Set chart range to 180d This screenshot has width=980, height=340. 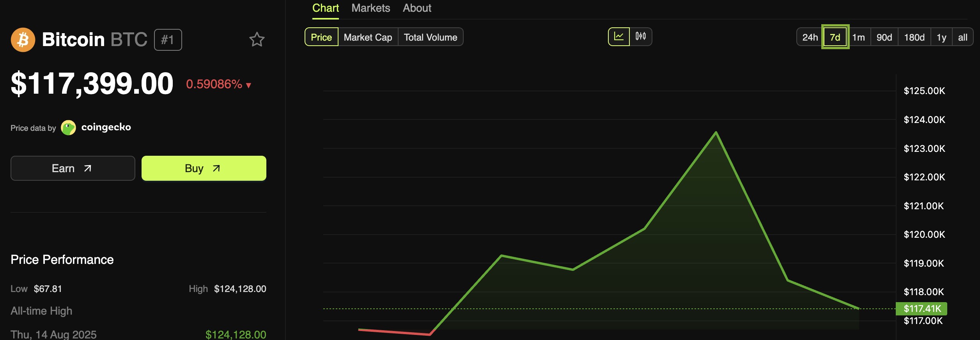914,37
